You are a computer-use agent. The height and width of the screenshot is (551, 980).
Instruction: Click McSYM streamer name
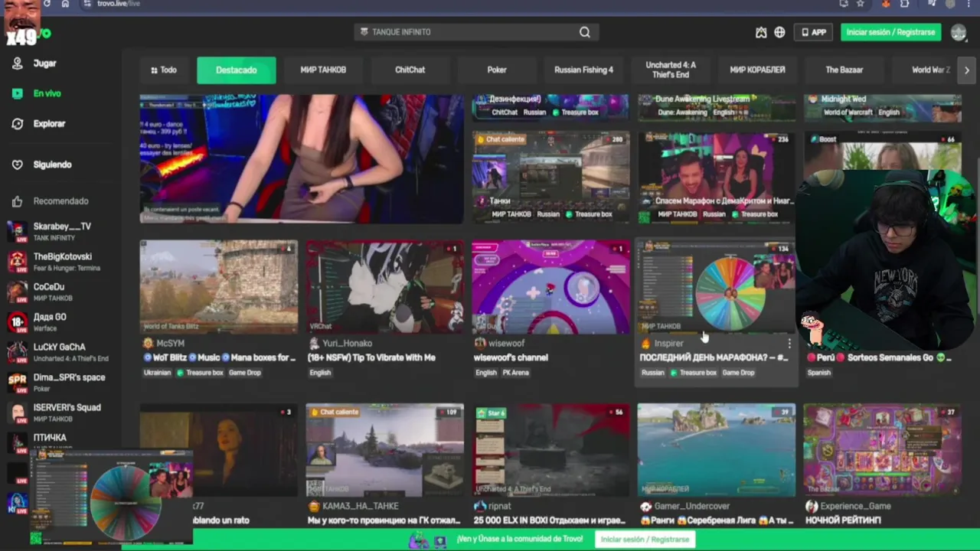pyautogui.click(x=170, y=344)
